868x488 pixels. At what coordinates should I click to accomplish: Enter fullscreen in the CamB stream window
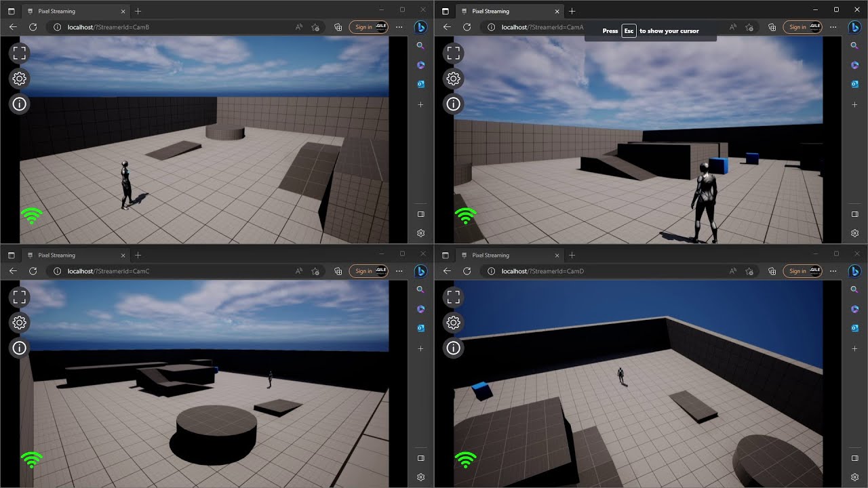20,53
